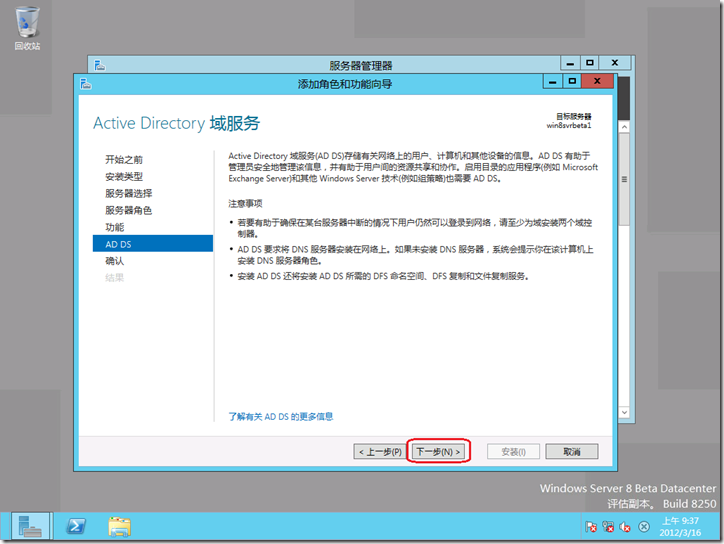Go to the 确认 step
This screenshot has width=724, height=544.
coord(115,261)
